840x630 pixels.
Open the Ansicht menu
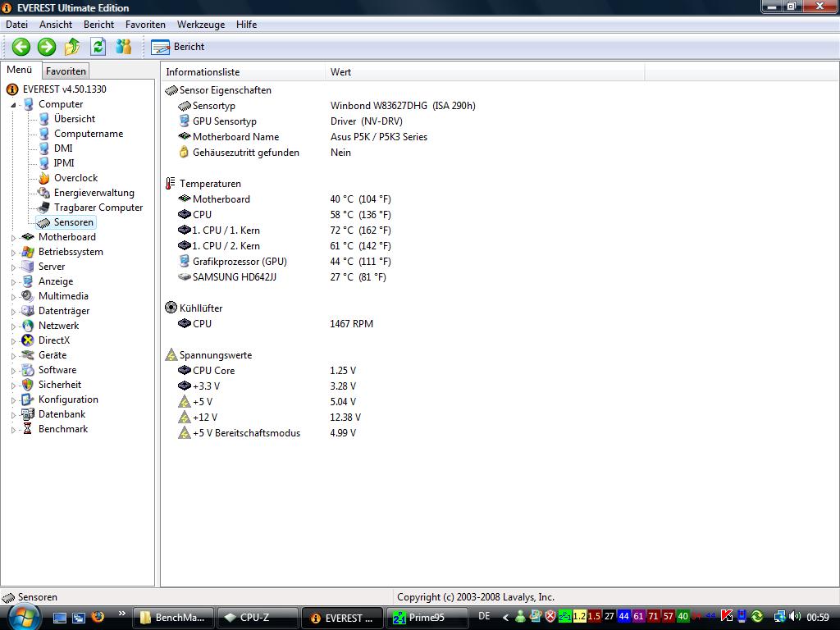(x=56, y=25)
